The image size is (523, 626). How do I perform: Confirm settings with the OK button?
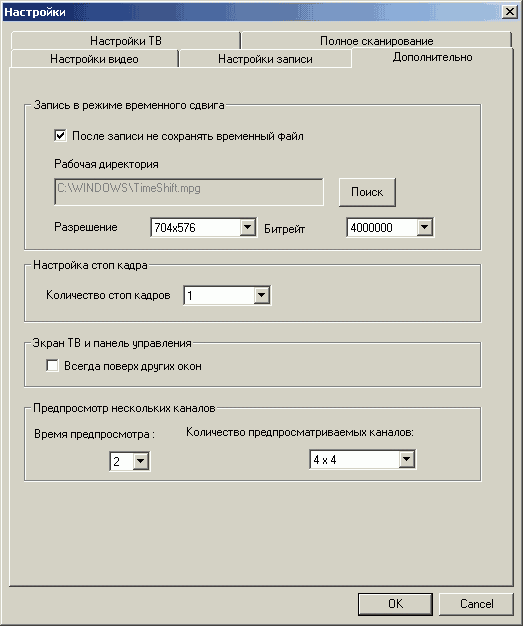click(x=395, y=604)
